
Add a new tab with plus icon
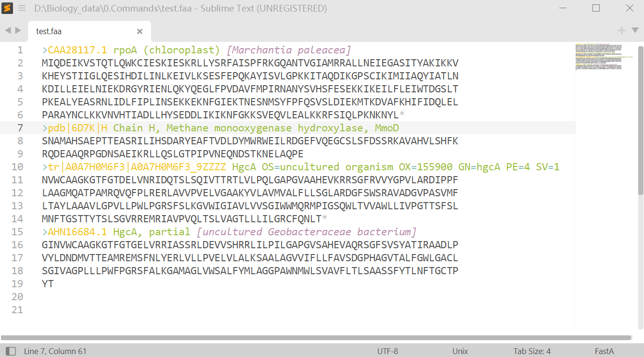[x=621, y=31]
